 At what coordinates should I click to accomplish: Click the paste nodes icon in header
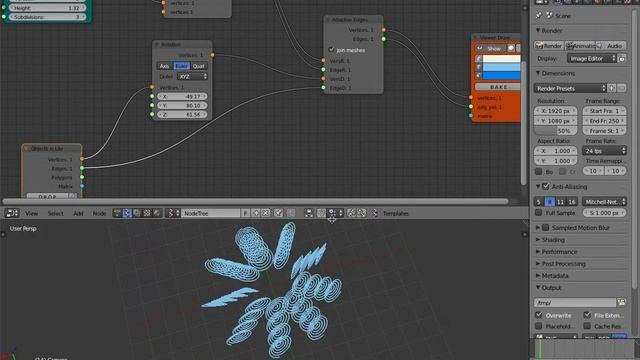point(361,213)
